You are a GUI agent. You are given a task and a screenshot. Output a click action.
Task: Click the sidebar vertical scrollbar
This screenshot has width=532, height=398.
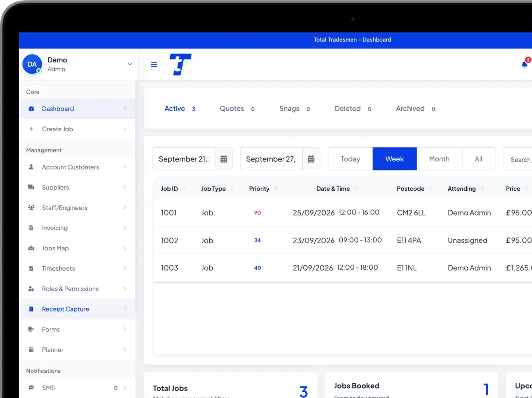click(137, 195)
